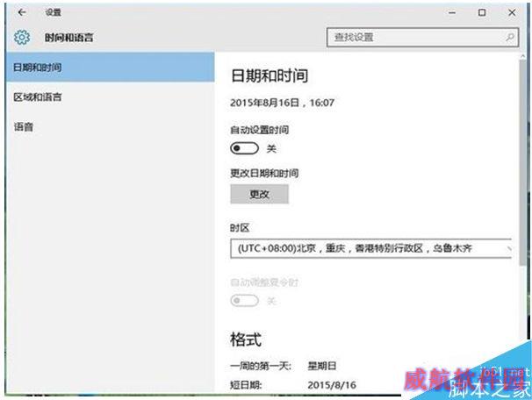Go back using the back arrow
532x400 pixels.
[x=22, y=12]
